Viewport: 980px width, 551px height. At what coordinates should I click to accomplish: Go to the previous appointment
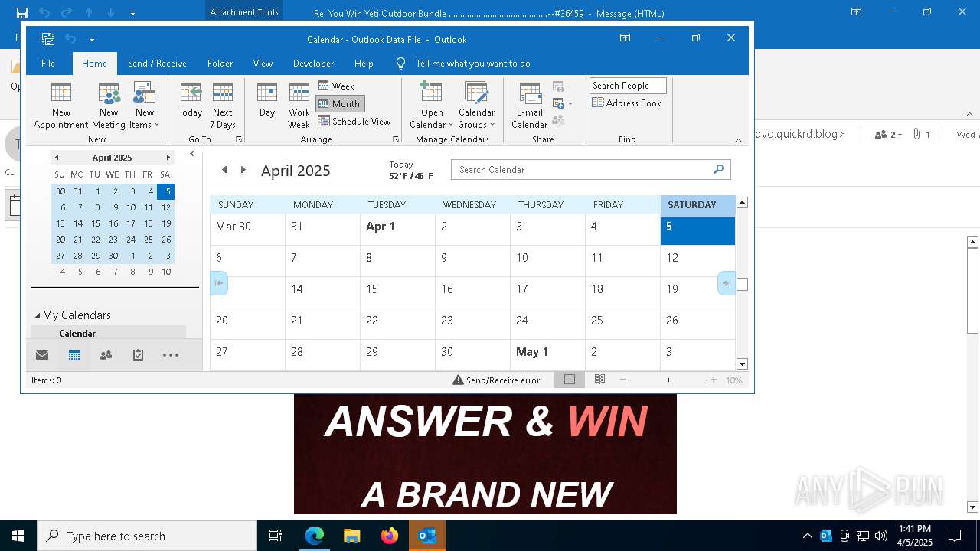[x=219, y=283]
